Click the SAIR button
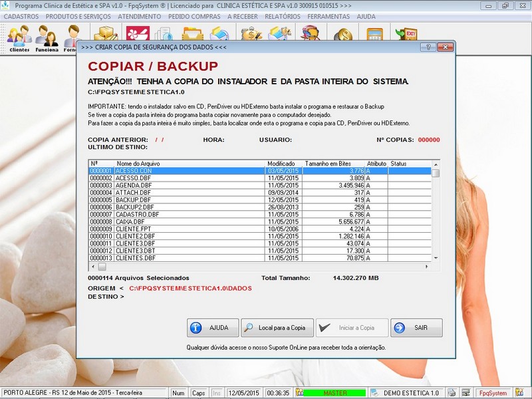Image resolution: width=532 pixels, height=399 pixels. point(416,328)
